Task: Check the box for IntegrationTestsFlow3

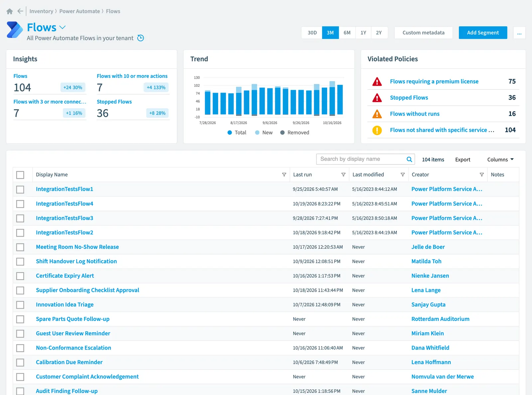Action: (x=20, y=218)
